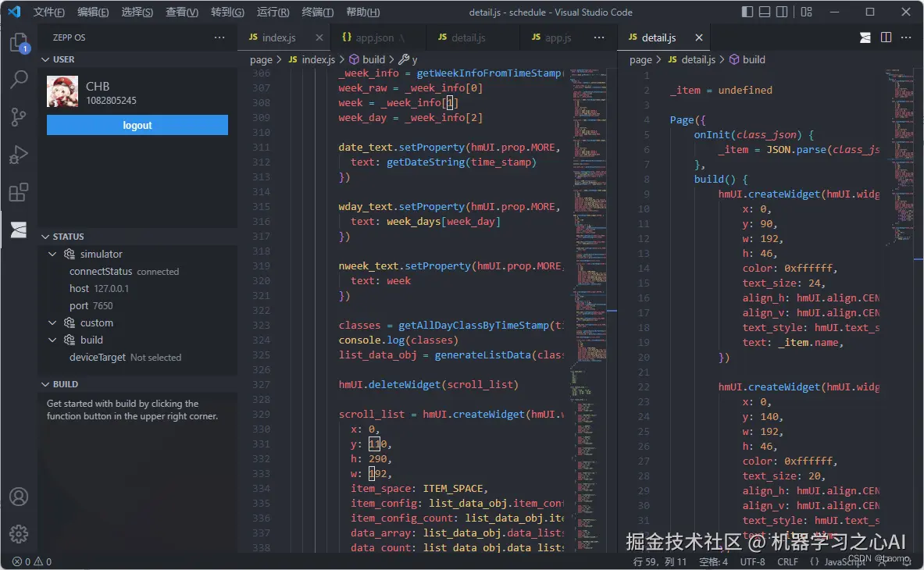Click the user CHB avatar
Screen dimensions: 924x570
(62, 91)
